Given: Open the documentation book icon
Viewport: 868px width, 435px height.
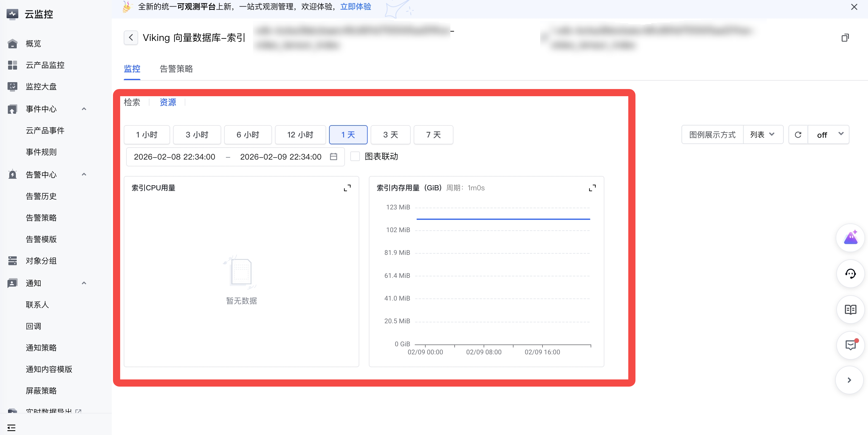Looking at the screenshot, I should point(850,310).
